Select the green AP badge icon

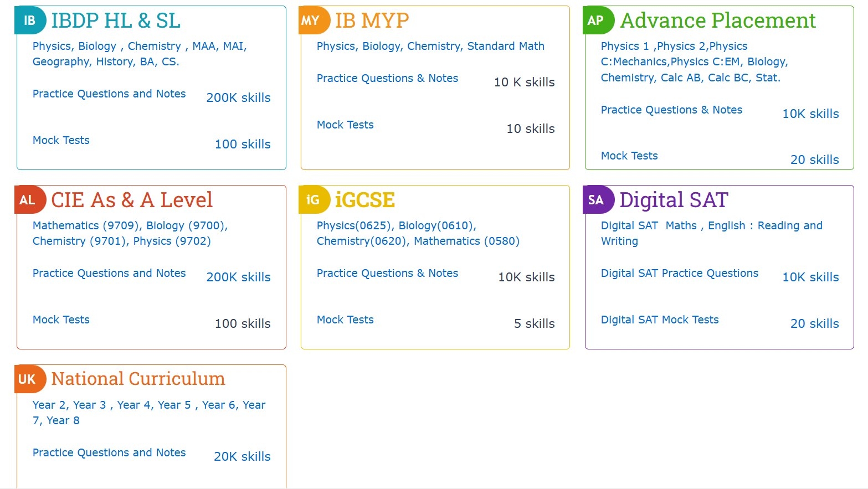tap(598, 20)
